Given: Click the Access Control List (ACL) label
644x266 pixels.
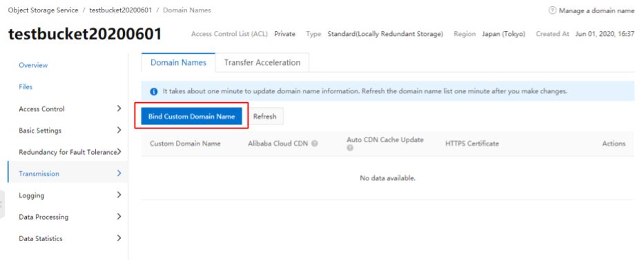Looking at the screenshot, I should (231, 34).
